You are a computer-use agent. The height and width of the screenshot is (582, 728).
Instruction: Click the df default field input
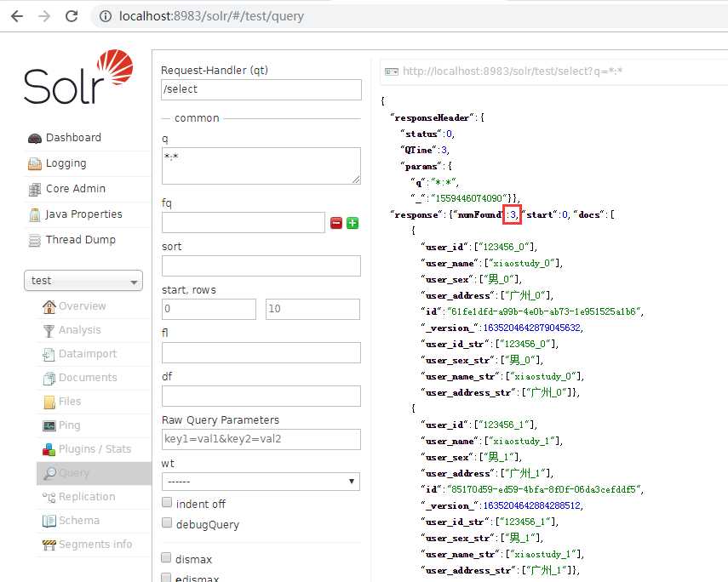click(x=261, y=396)
